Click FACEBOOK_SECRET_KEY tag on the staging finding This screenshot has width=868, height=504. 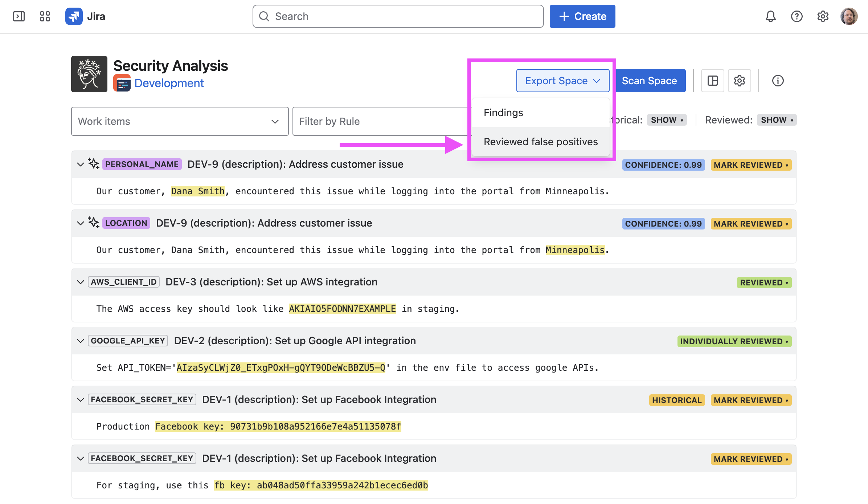point(142,458)
